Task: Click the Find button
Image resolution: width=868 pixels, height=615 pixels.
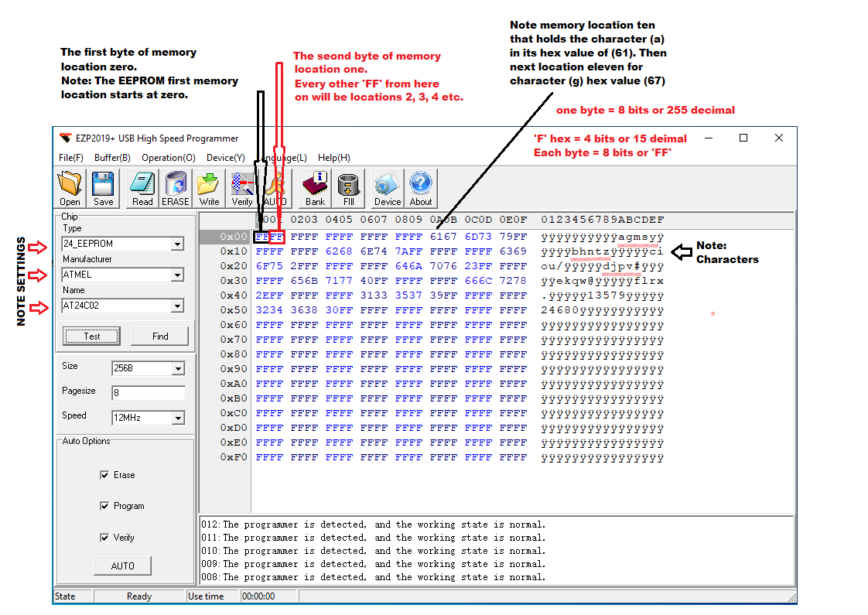Action: click(159, 336)
